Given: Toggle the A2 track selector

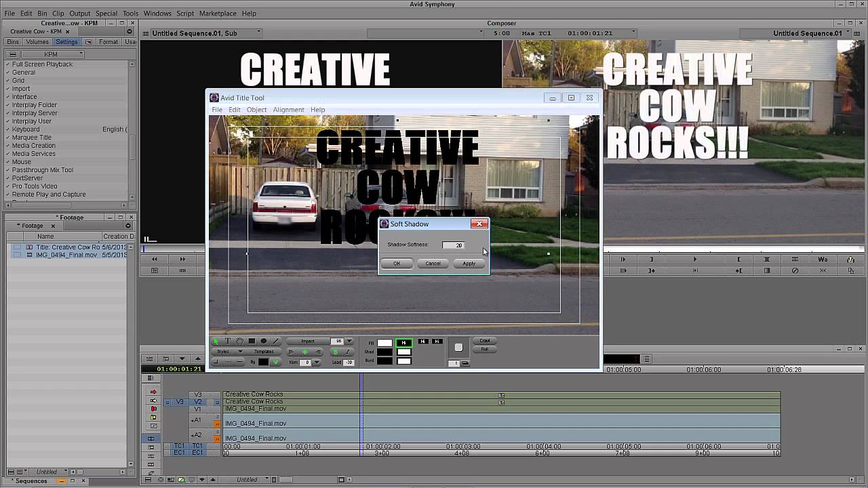Looking at the screenshot, I should 197,434.
